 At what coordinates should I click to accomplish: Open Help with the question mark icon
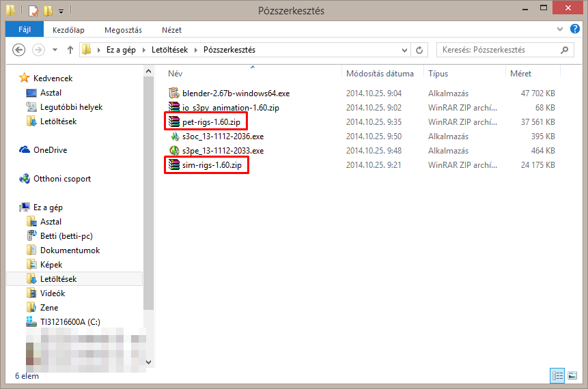[575, 29]
